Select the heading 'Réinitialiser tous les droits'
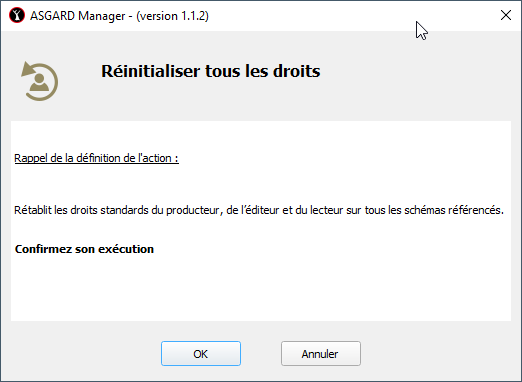This screenshot has width=522, height=382. (211, 71)
